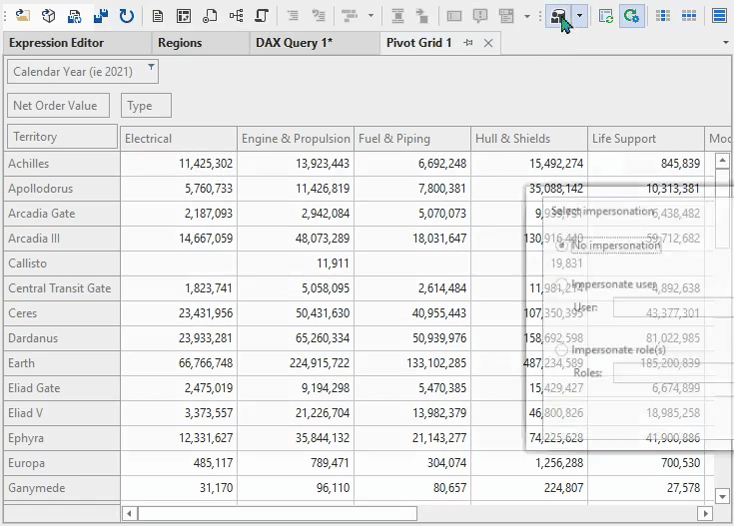Click the impersonation user-database icon
The image size is (734, 526).
click(558, 16)
